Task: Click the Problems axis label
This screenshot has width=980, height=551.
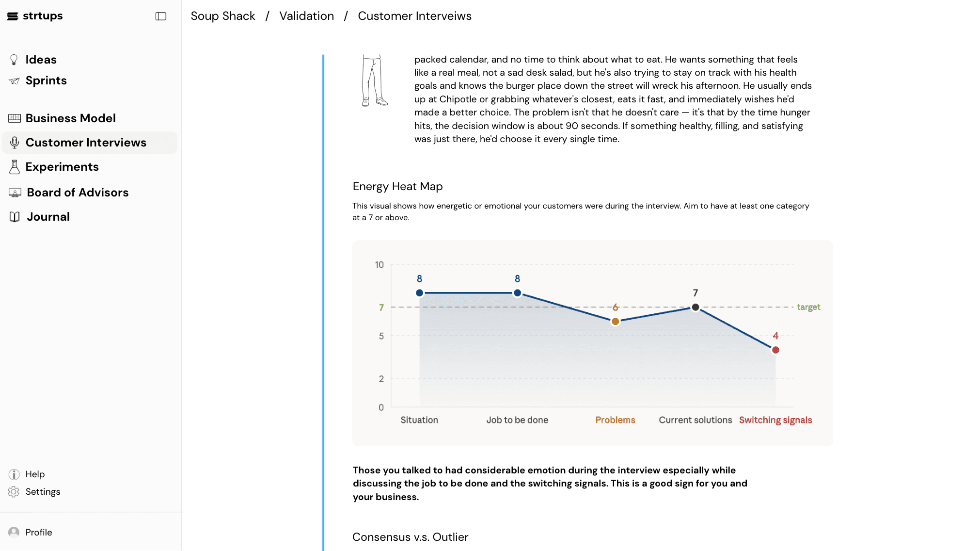Action: click(615, 420)
